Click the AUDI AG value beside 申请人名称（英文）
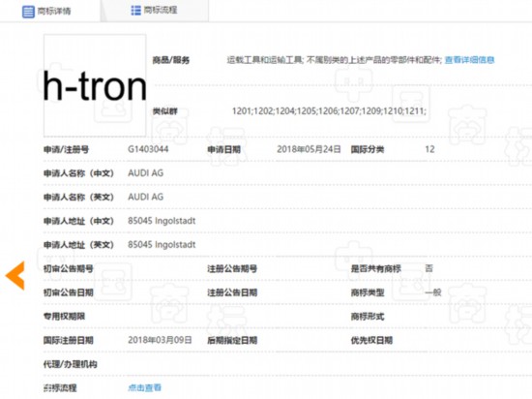Viewport: 532px width, 399px height. (x=145, y=197)
